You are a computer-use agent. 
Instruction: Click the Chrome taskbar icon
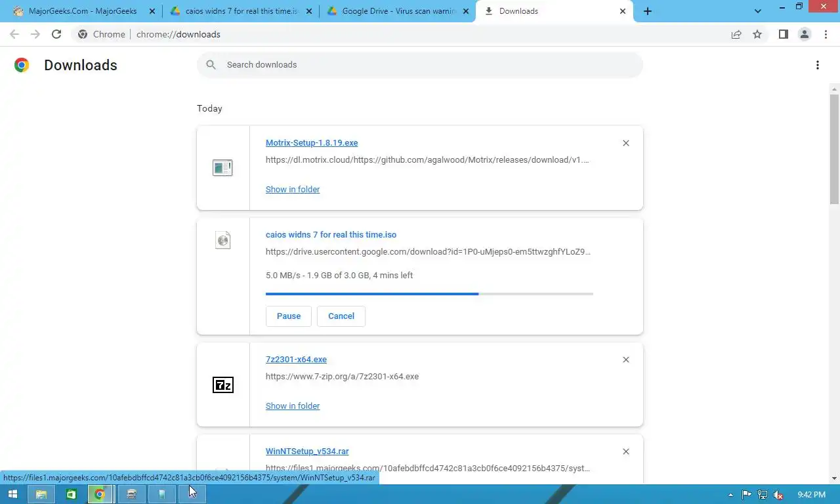click(x=100, y=494)
